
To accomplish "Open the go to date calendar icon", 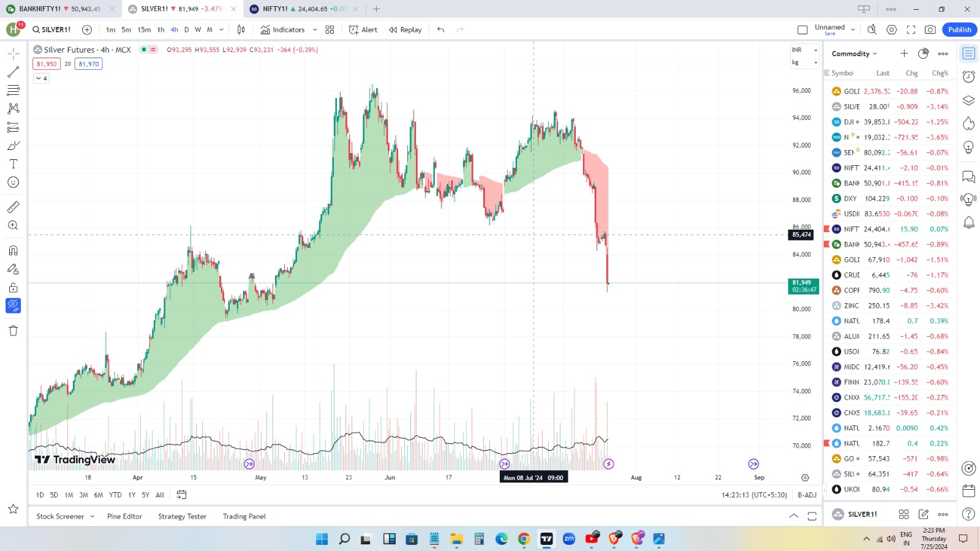I will (x=181, y=495).
